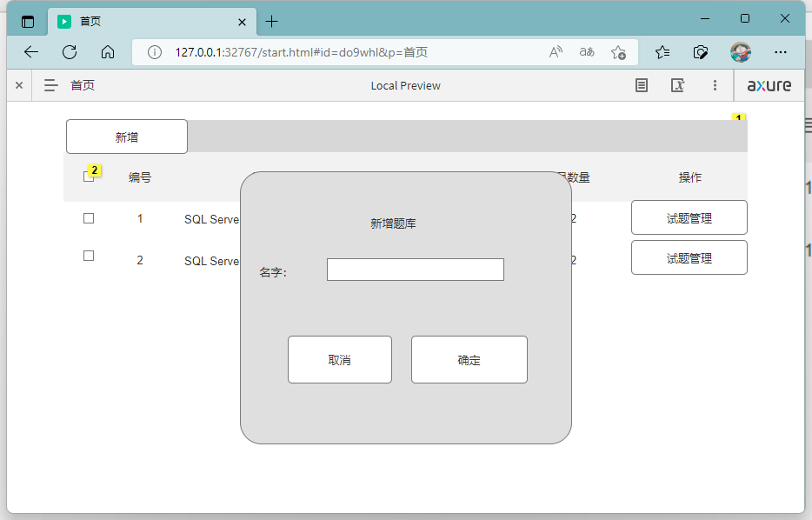Open the translate page icon
This screenshot has width=812, height=520.
[x=587, y=52]
